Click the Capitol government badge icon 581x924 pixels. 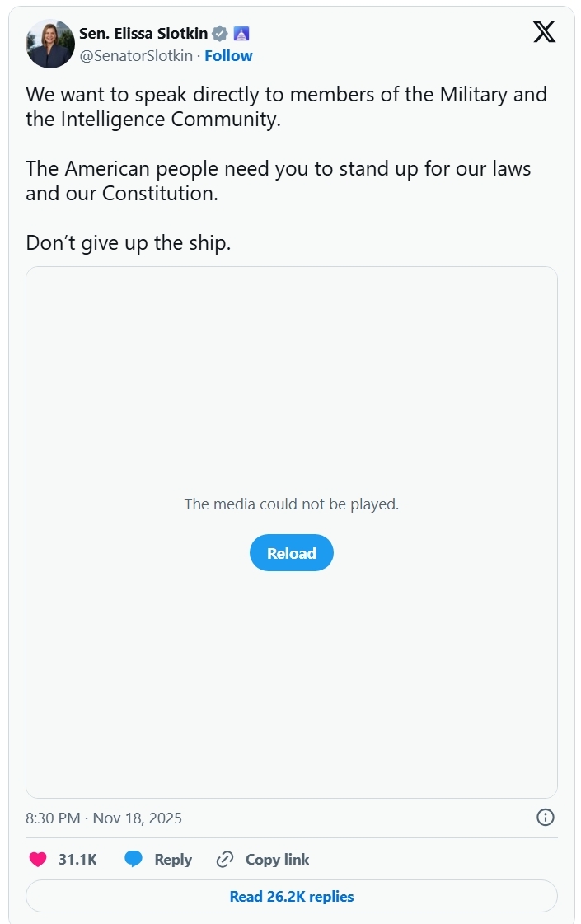[x=241, y=34]
